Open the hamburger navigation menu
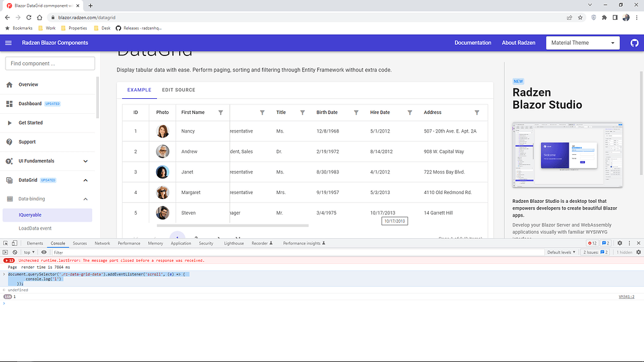Viewport: 644px width, 362px height. (8, 43)
